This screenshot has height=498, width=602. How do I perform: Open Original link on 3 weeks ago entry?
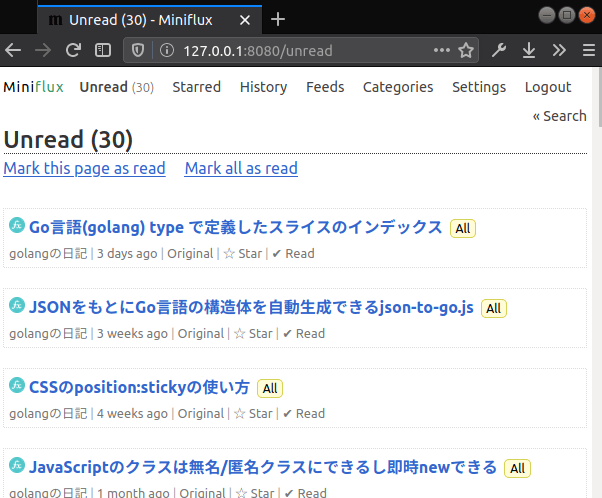200,334
